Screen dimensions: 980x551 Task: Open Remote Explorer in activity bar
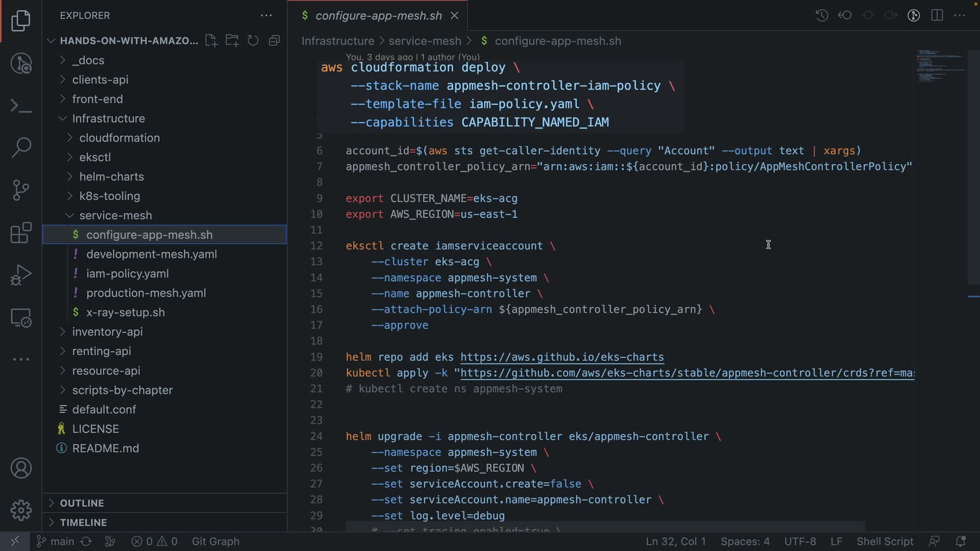[x=21, y=318]
